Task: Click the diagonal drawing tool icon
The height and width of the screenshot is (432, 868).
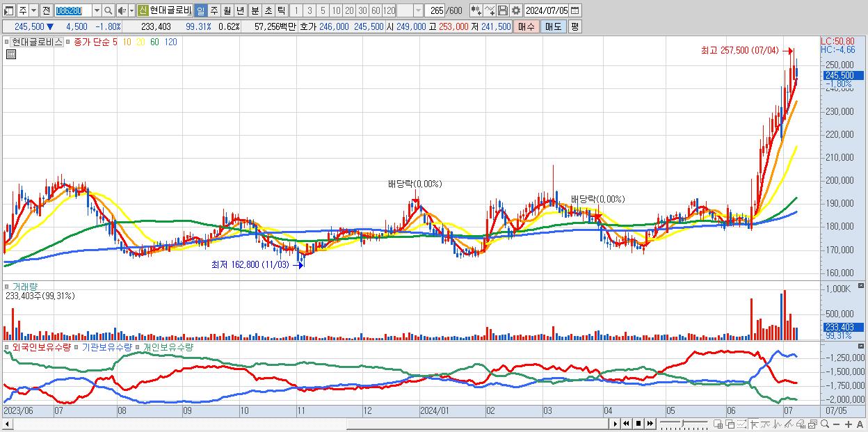Action: 789,424
